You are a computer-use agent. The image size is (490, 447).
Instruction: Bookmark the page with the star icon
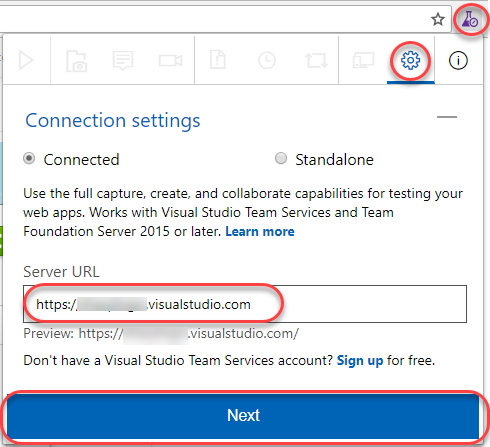438,19
